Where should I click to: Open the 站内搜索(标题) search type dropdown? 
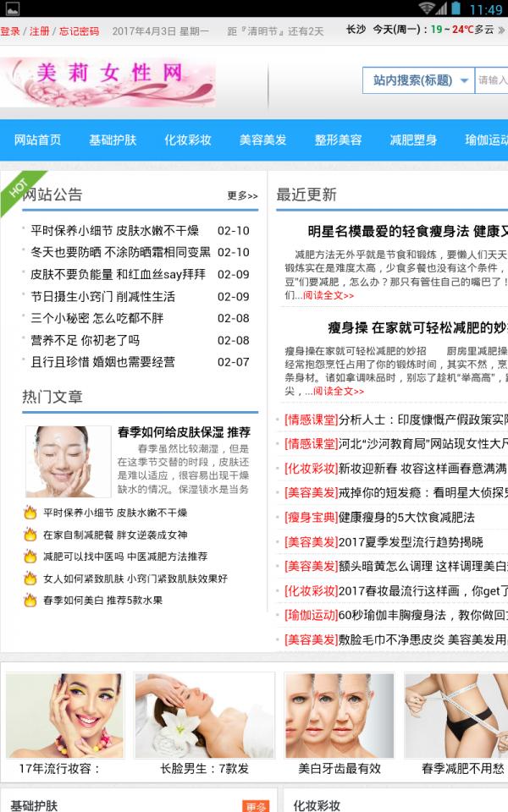point(418,81)
